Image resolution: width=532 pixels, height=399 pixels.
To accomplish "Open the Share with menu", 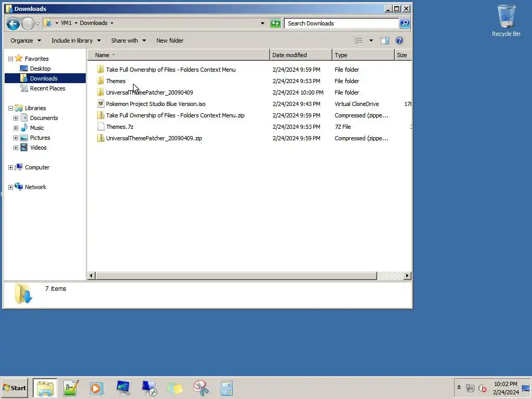I will 128,41.
